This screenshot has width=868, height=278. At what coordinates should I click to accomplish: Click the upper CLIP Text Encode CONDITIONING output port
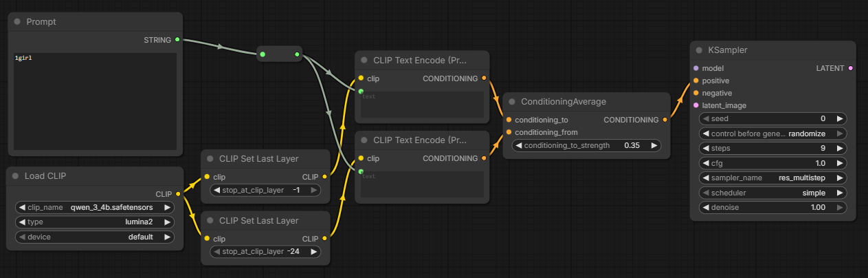[484, 78]
